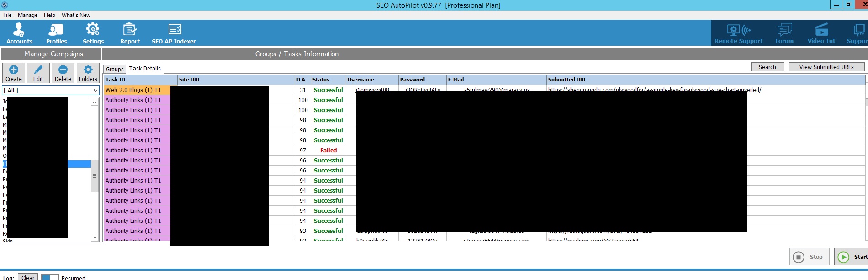Open the Forum link

[x=784, y=33]
